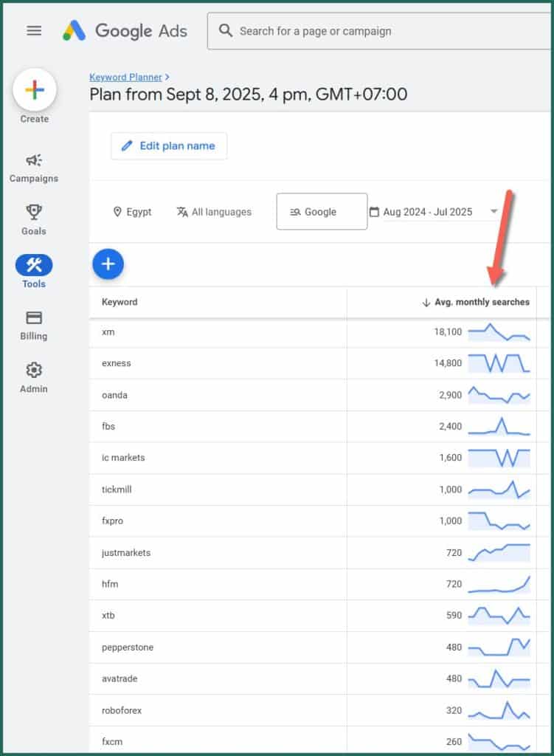Click the 1,600 searches value

click(451, 458)
